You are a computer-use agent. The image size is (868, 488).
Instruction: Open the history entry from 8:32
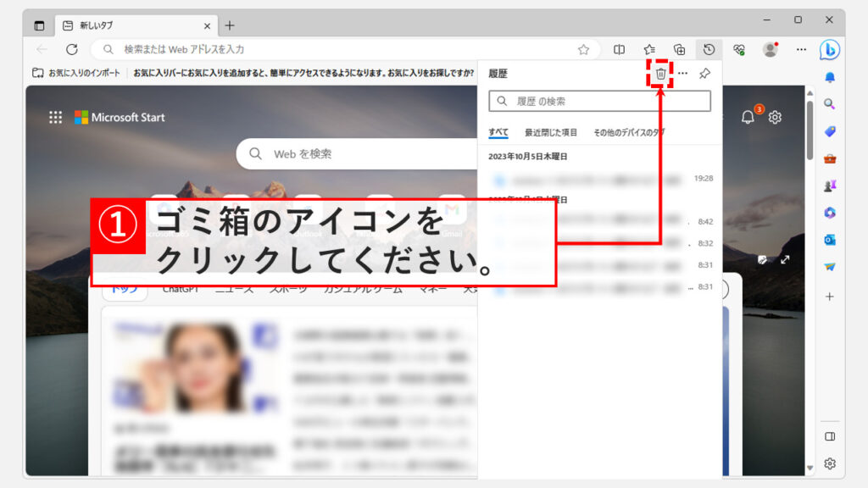(x=601, y=243)
